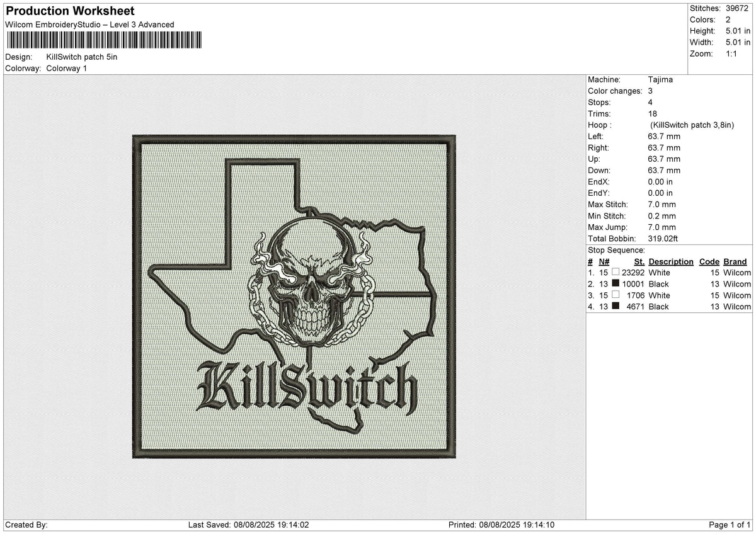
Task: Click the 'St.' column header
Action: point(639,262)
